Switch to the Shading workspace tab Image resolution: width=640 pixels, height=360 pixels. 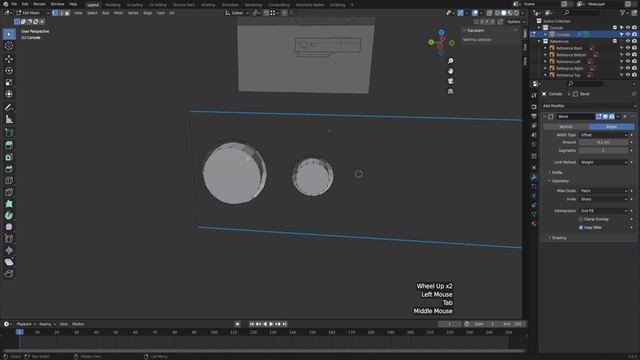pos(208,5)
